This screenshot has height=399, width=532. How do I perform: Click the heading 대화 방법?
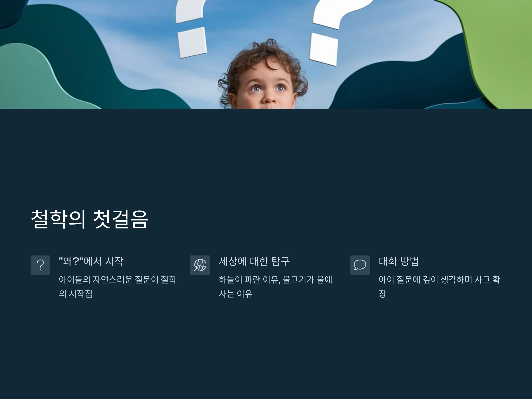click(x=399, y=261)
